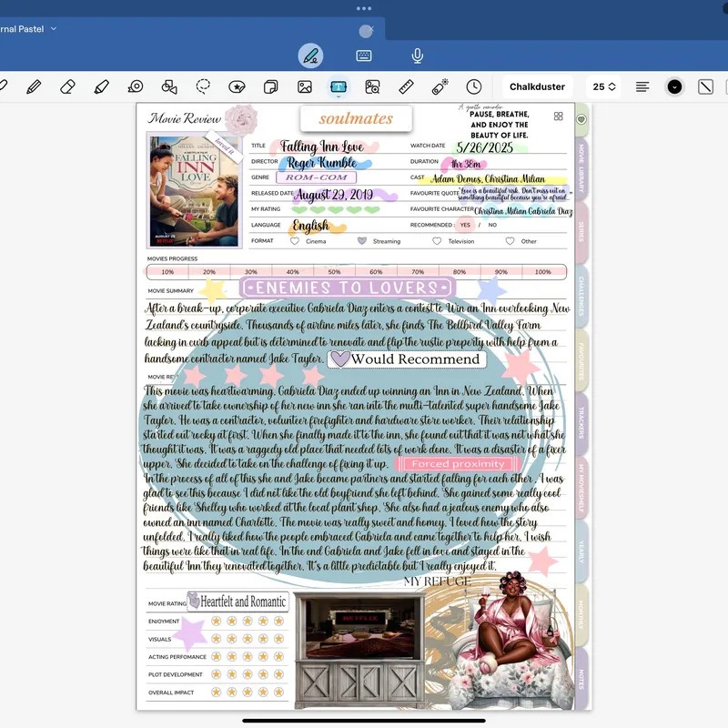Expand the text tool options chevron

tap(339, 96)
